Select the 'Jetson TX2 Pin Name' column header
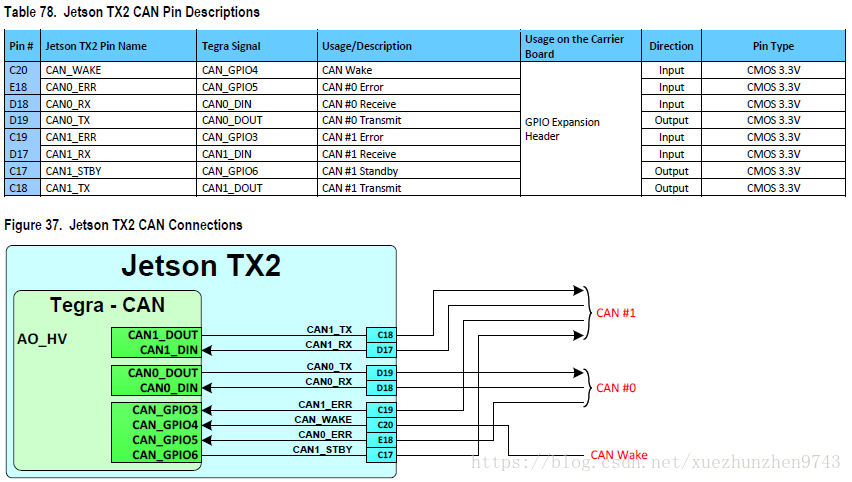 [118, 46]
